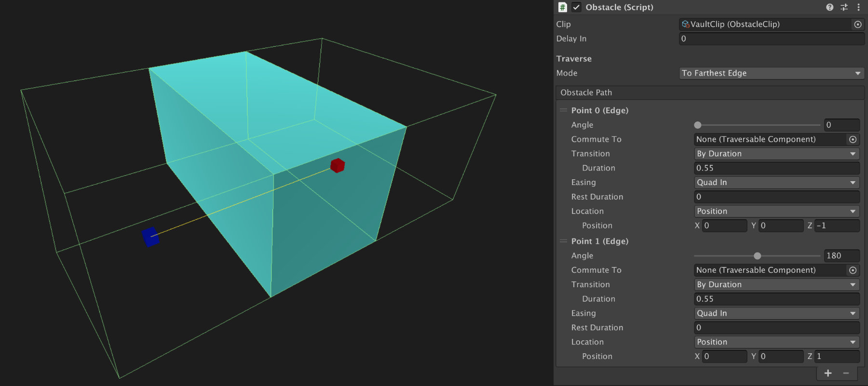Click the Delay In value field
The width and height of the screenshot is (868, 386).
pyautogui.click(x=772, y=39)
